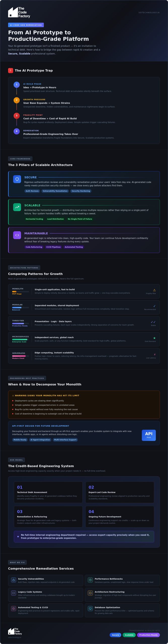Viewport: 168px width, 644px height.
Task: Click the blue API First badge
Action: pyautogui.click(x=149, y=435)
